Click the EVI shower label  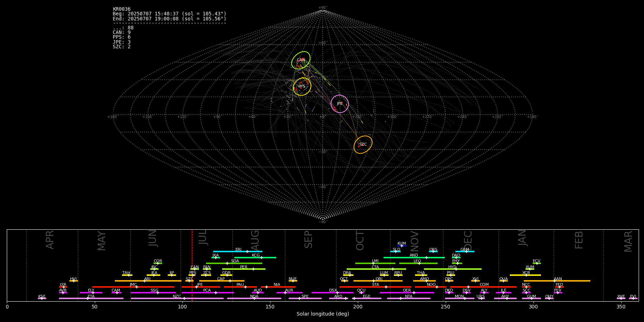[x=633, y=297]
